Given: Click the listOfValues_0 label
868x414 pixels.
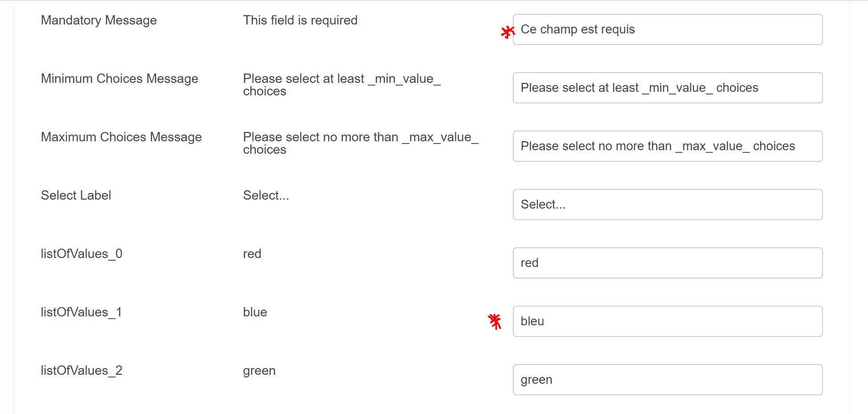Looking at the screenshot, I should (82, 254).
